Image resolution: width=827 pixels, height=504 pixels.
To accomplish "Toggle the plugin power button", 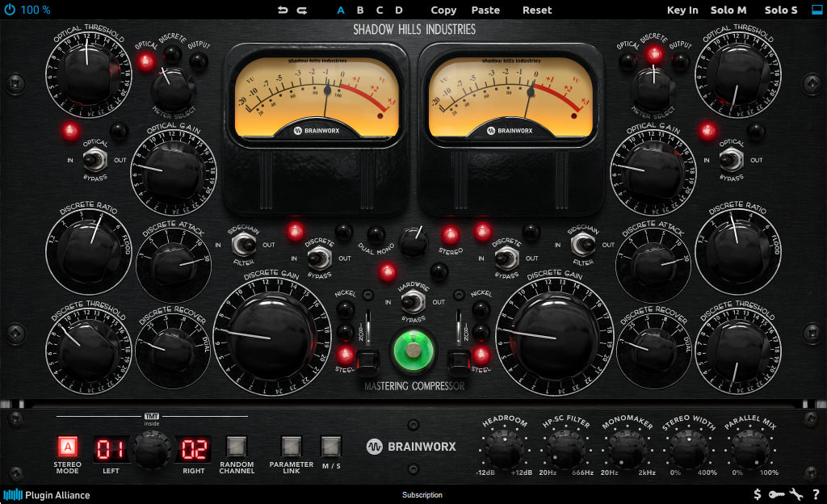I will 10,10.
